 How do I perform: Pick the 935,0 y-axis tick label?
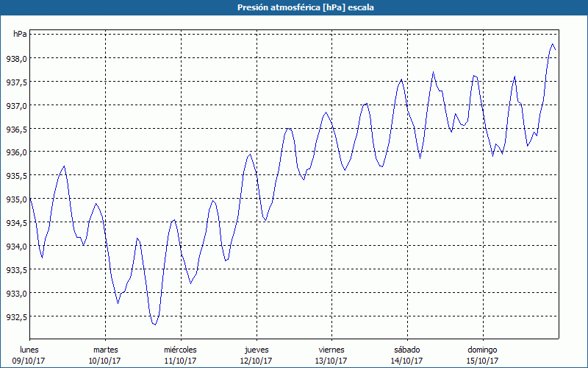coord(17,199)
